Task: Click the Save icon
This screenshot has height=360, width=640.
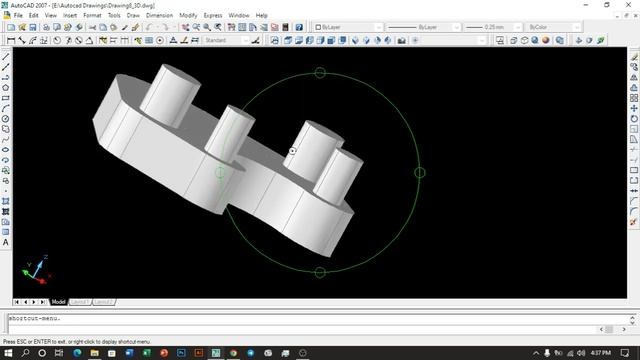Action: click(x=33, y=27)
